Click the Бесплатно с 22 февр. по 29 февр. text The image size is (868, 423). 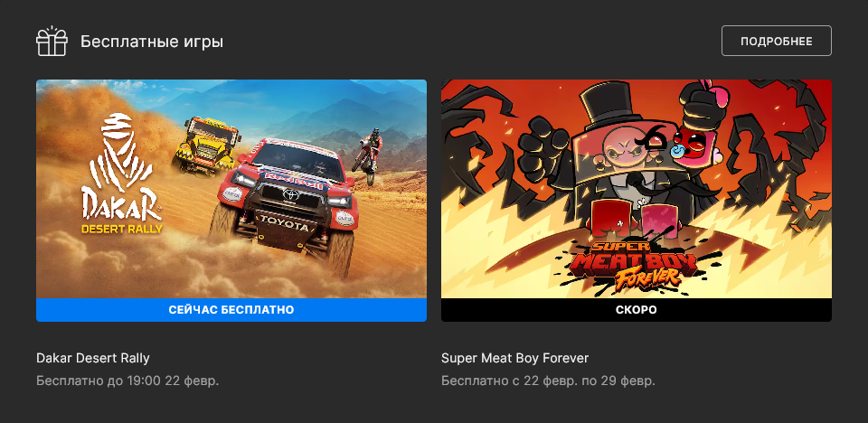click(x=548, y=381)
